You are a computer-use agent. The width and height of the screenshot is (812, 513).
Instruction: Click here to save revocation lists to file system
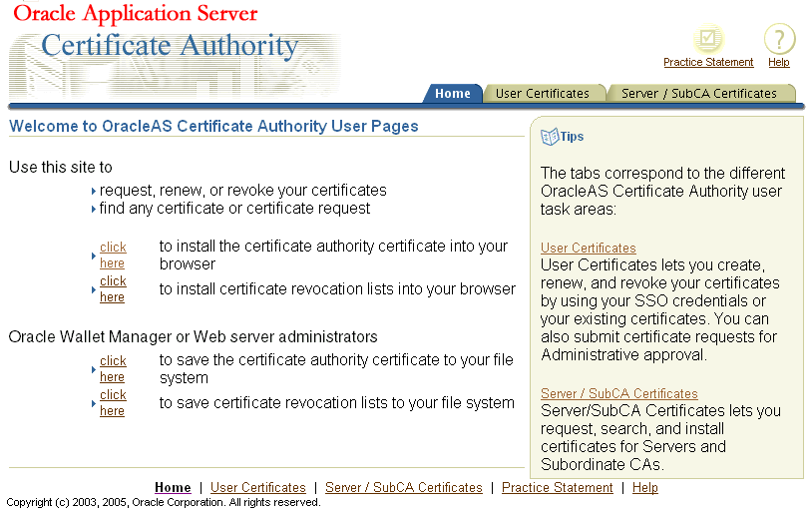[x=113, y=402]
